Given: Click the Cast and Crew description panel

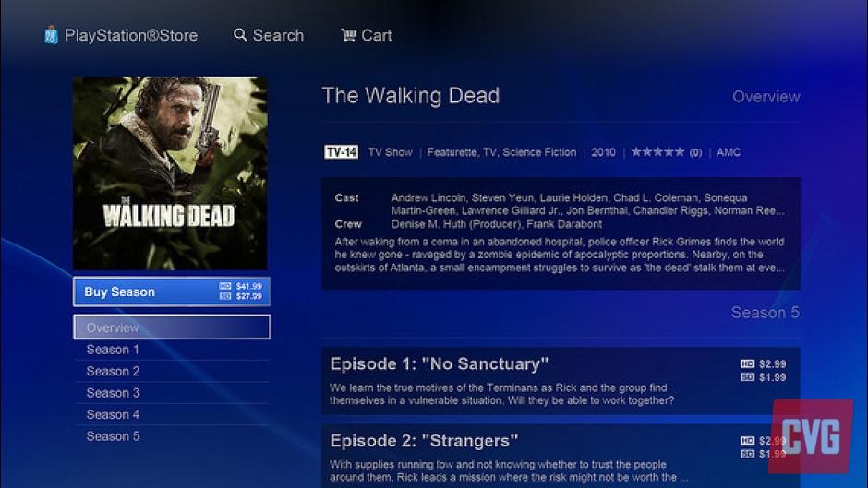Looking at the screenshot, I should 561,233.
